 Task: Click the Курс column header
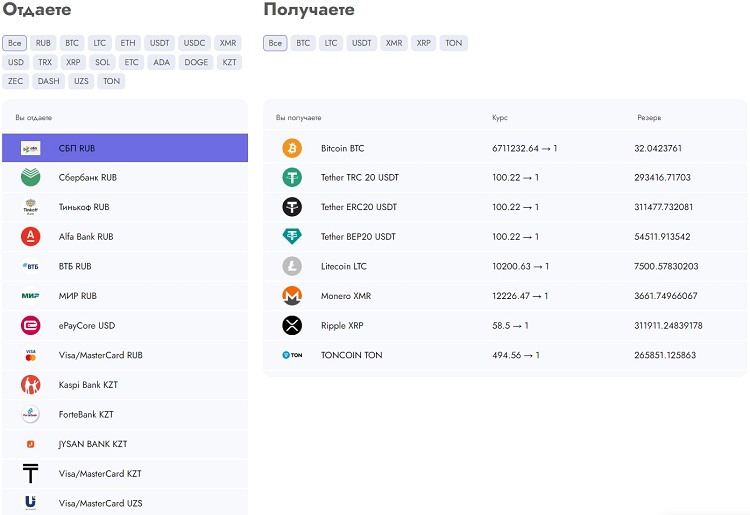click(500, 118)
